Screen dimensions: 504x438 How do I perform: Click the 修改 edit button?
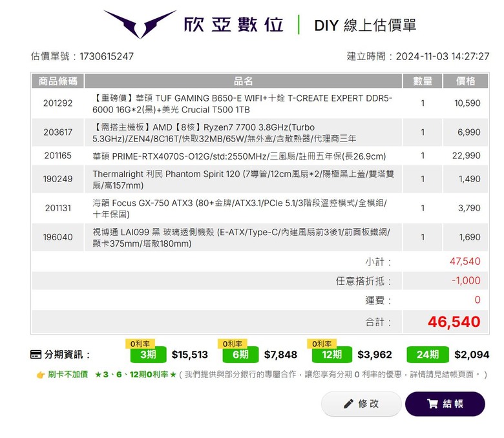tap(361, 404)
